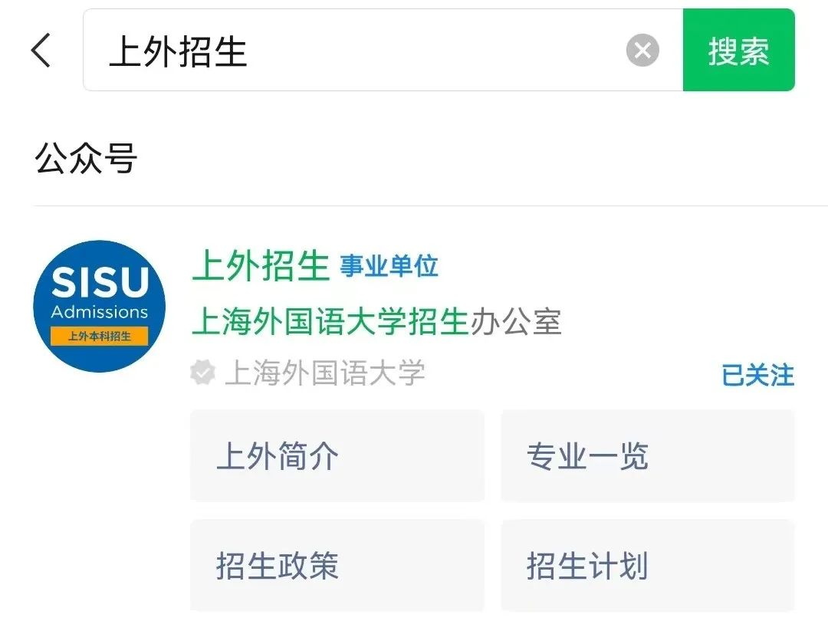Click the 公众号 section header

[x=86, y=159]
